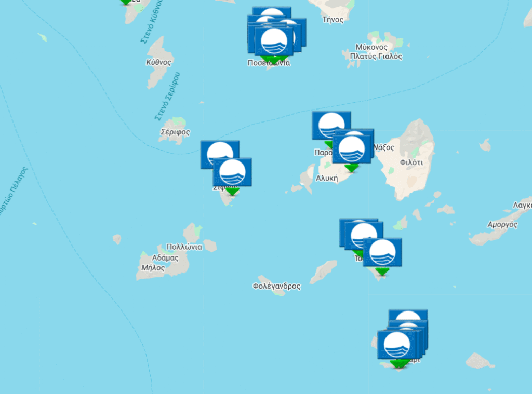Select the front Blue Flag marker beside Νάξος label
Viewport: 532px width, 394px height.
click(352, 149)
